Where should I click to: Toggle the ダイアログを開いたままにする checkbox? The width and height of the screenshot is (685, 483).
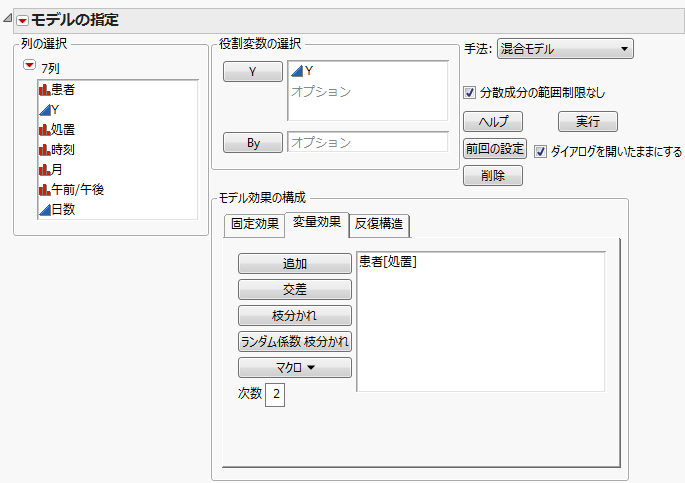coord(540,152)
